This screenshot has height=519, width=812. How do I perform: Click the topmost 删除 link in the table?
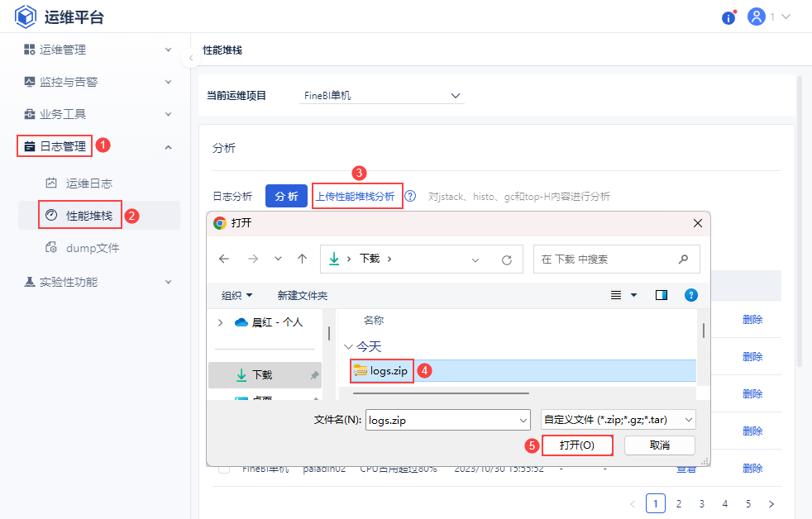coord(752,320)
